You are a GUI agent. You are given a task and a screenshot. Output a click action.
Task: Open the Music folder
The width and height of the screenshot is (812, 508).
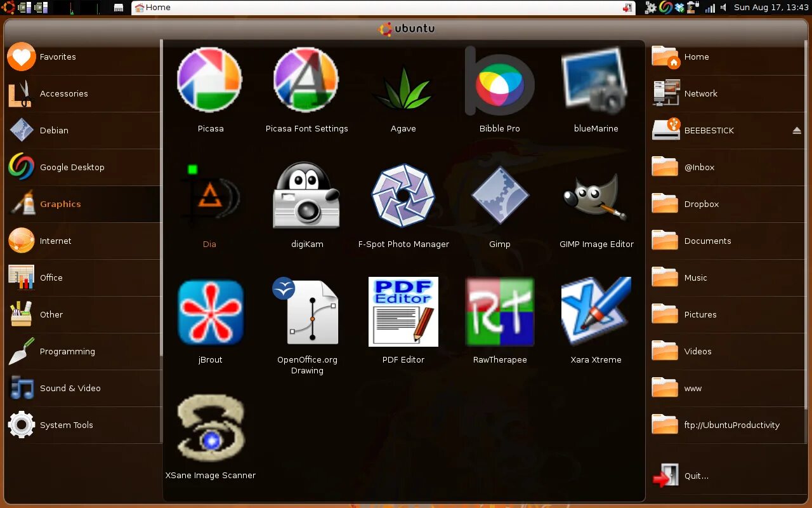(x=727, y=278)
